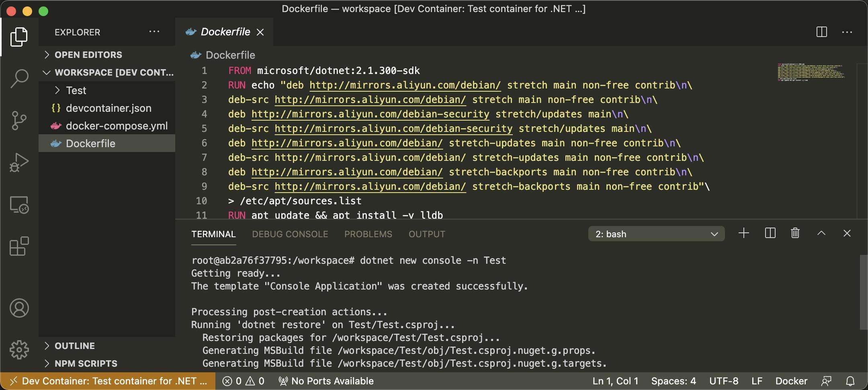This screenshot has width=868, height=390.
Task: Open editor more actions menu
Action: (x=847, y=32)
